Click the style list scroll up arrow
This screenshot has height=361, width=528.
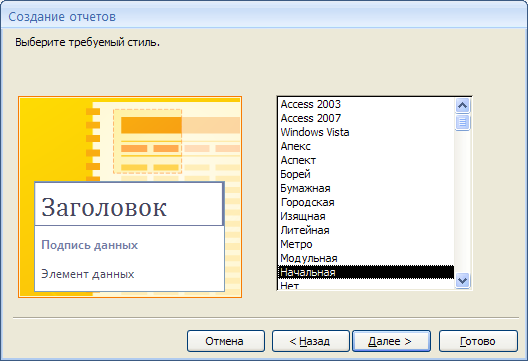click(462, 106)
